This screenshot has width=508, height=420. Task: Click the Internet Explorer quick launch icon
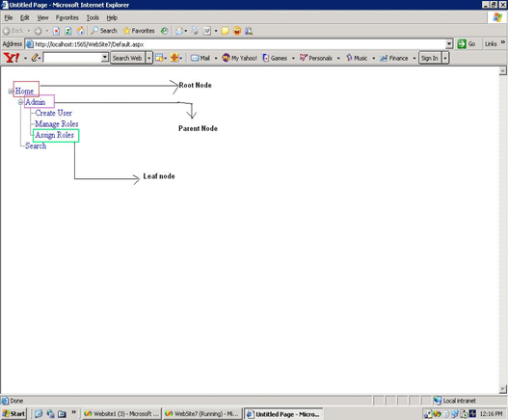[x=39, y=414]
